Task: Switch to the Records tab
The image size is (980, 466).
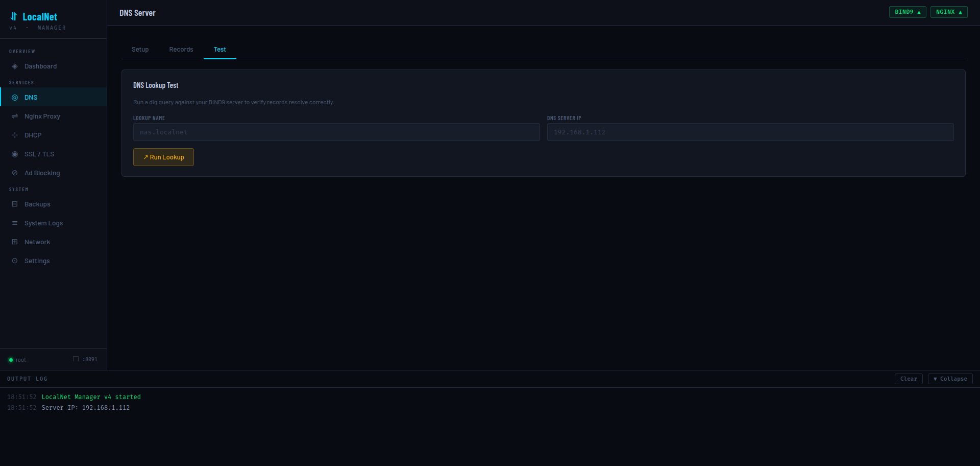Action: pyautogui.click(x=181, y=50)
